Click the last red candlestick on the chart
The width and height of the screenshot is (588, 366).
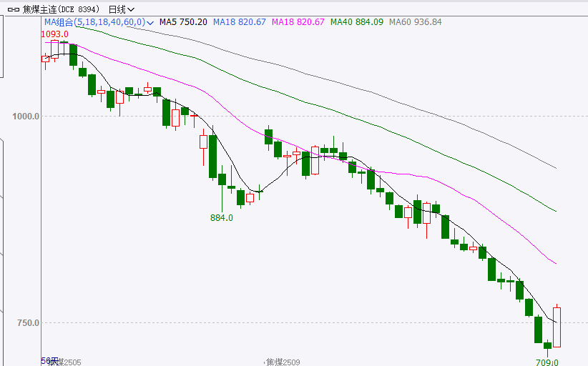557,327
